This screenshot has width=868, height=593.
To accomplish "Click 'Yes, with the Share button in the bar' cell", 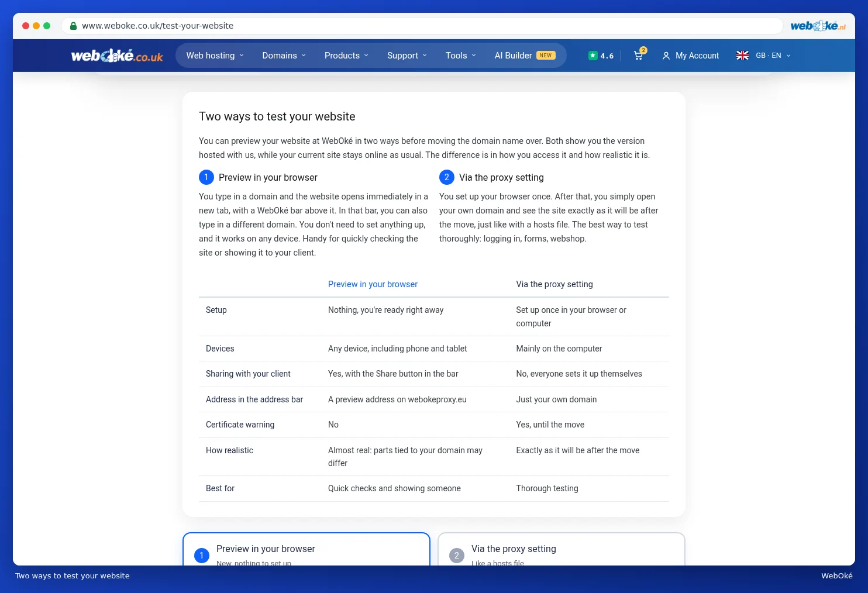I will tap(393, 374).
